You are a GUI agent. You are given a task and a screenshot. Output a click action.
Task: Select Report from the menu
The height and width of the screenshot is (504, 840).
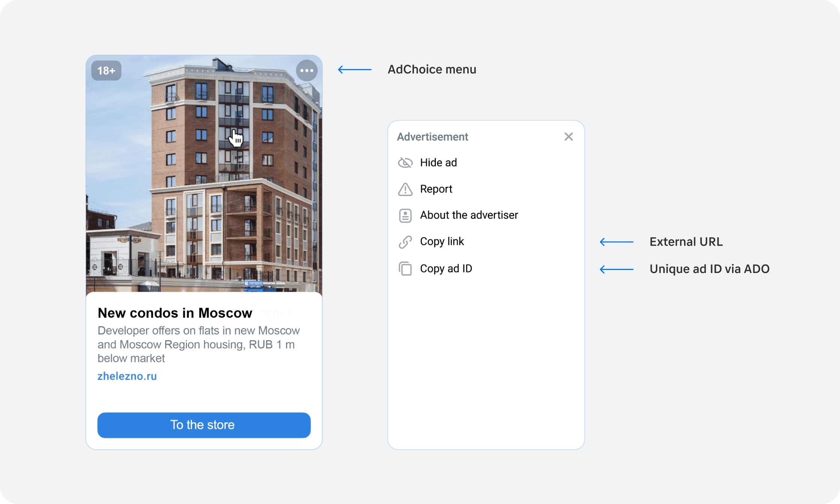point(436,189)
